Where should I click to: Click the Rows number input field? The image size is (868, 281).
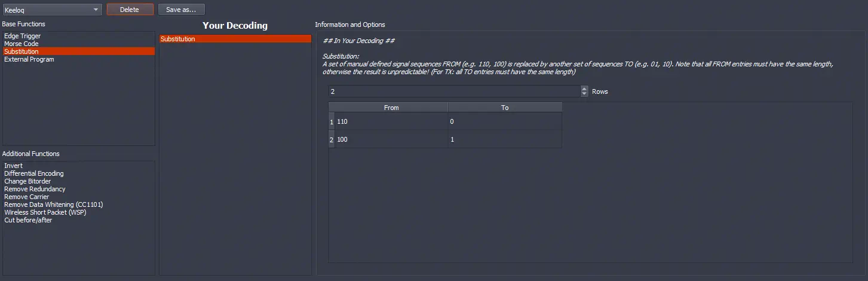coord(454,91)
